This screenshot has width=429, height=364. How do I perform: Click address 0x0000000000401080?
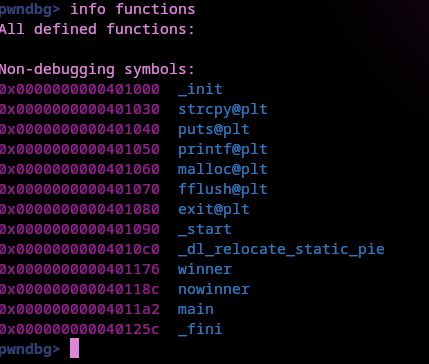[x=79, y=209]
